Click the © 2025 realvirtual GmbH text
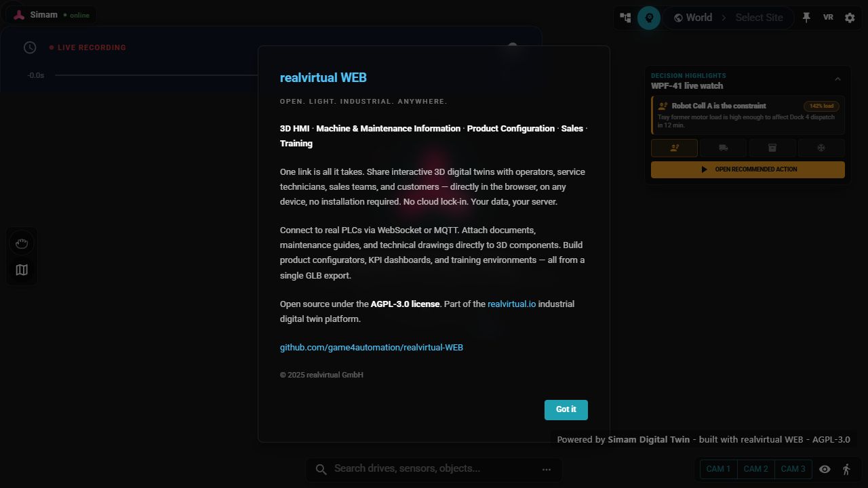 click(321, 375)
